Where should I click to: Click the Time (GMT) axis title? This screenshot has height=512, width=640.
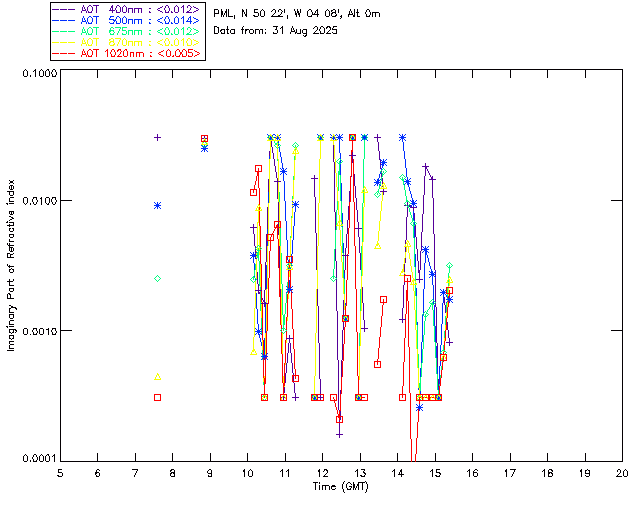(340, 487)
